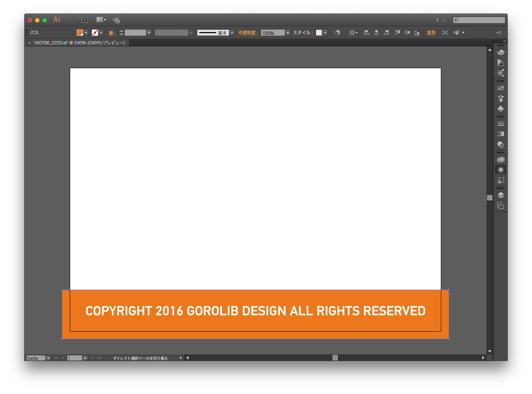Viewport: 532px width, 394px height.
Task: Open the Color Guide panel icon
Action: (500, 63)
